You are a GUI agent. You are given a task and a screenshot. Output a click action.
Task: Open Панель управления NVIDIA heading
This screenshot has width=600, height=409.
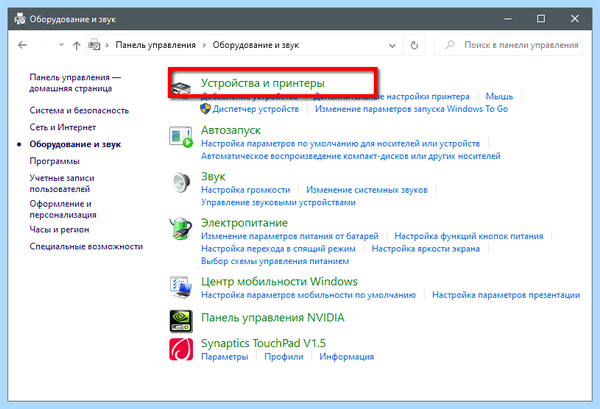pyautogui.click(x=272, y=318)
